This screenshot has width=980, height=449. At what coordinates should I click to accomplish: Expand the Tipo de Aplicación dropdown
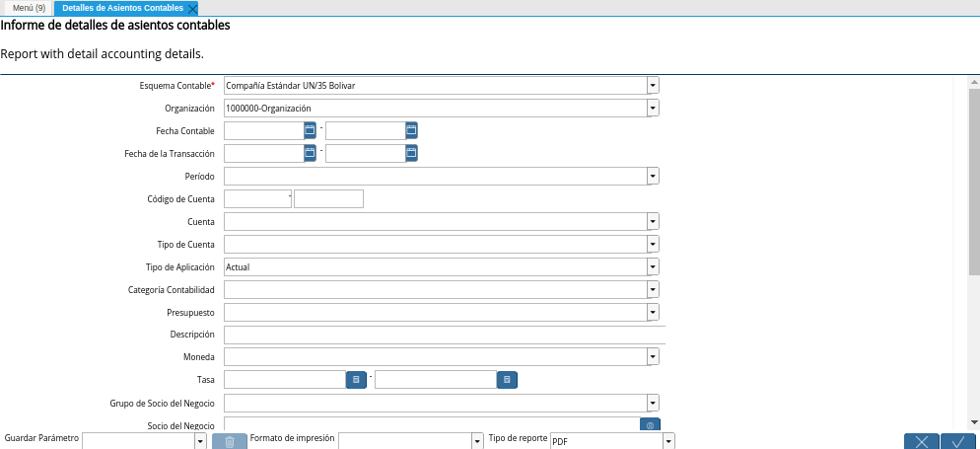coord(653,266)
